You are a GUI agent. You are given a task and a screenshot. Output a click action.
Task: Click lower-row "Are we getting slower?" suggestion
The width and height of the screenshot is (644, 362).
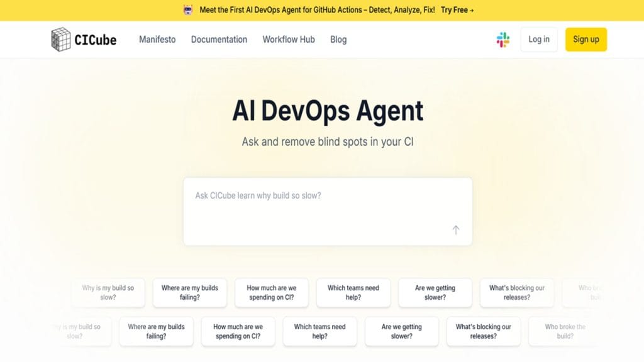(402, 331)
